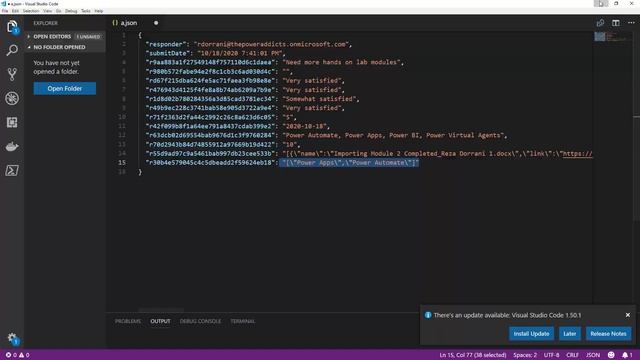Split the editor with the split icon
Screen dimensions: 640x360
[x=616, y=23]
